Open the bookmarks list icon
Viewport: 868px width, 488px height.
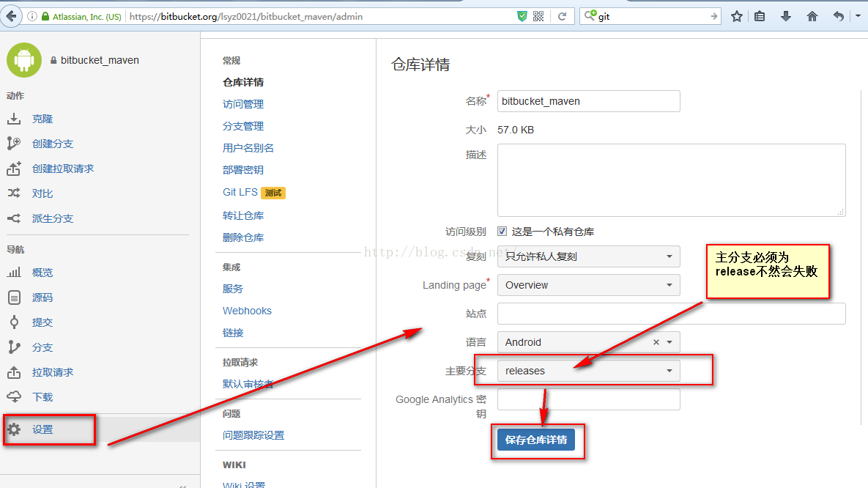[760, 17]
